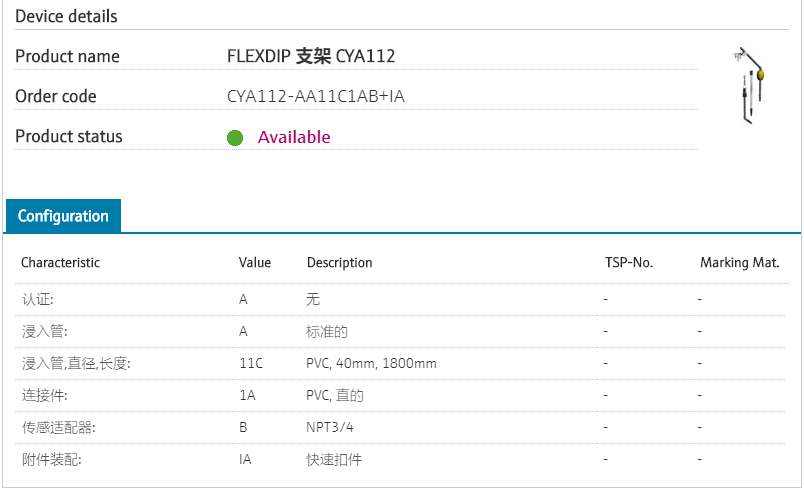The image size is (804, 489).
Task: Select the order code CYA112-AA11C1AB+IA text
Action: [x=316, y=97]
